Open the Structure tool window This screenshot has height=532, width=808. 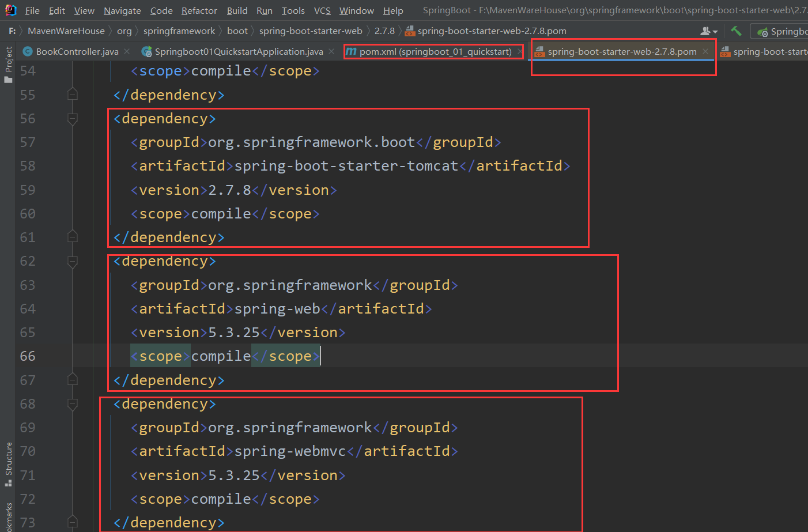pos(8,463)
